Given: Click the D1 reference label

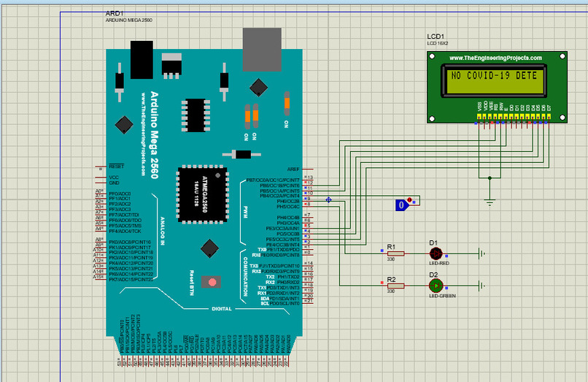Looking at the screenshot, I should coord(433,243).
